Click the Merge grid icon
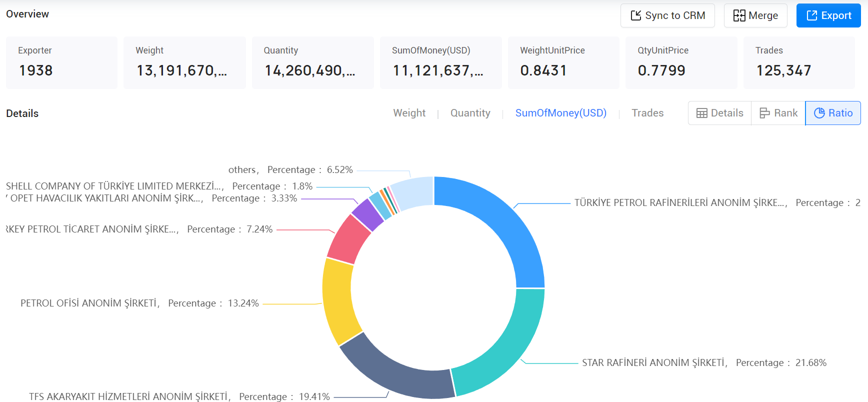This screenshot has height=402, width=868. click(x=739, y=15)
